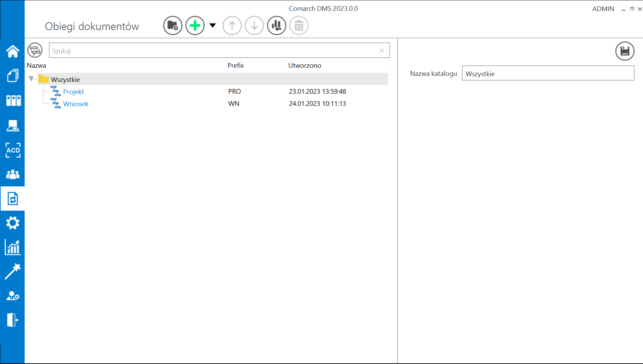Select the delete workflow trash icon

pos(299,25)
